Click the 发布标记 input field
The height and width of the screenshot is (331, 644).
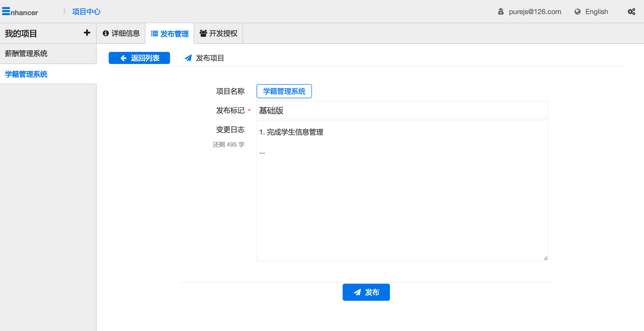pyautogui.click(x=402, y=110)
